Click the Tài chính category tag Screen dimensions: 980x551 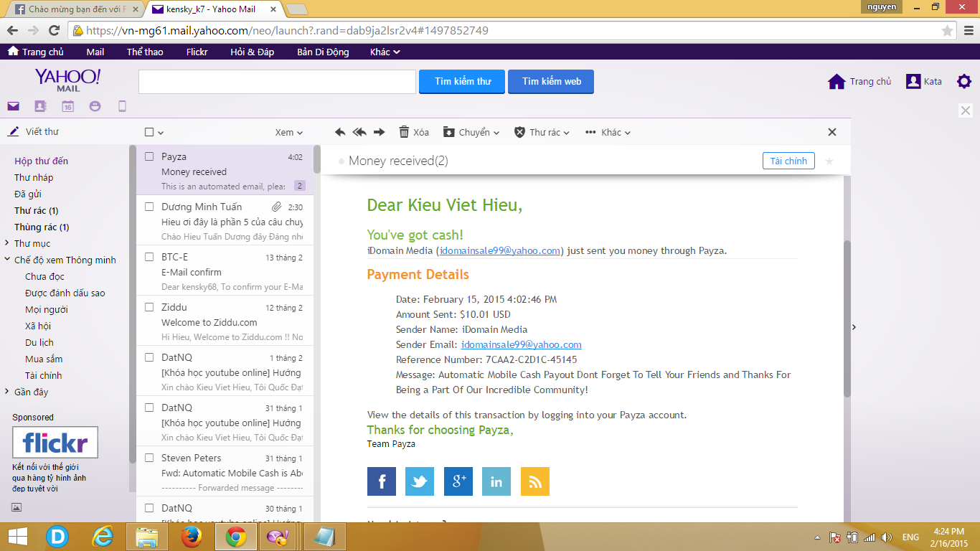click(788, 161)
